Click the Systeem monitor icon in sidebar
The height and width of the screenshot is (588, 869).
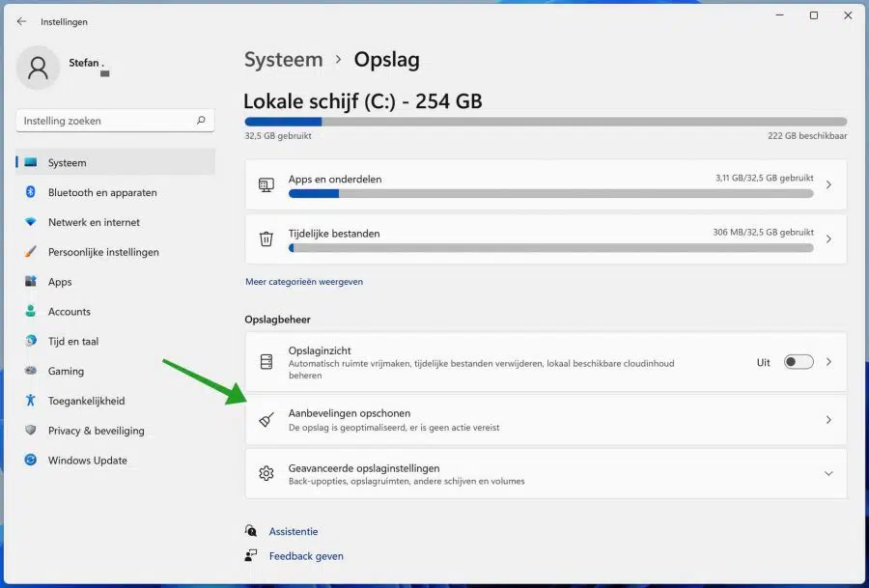[31, 162]
